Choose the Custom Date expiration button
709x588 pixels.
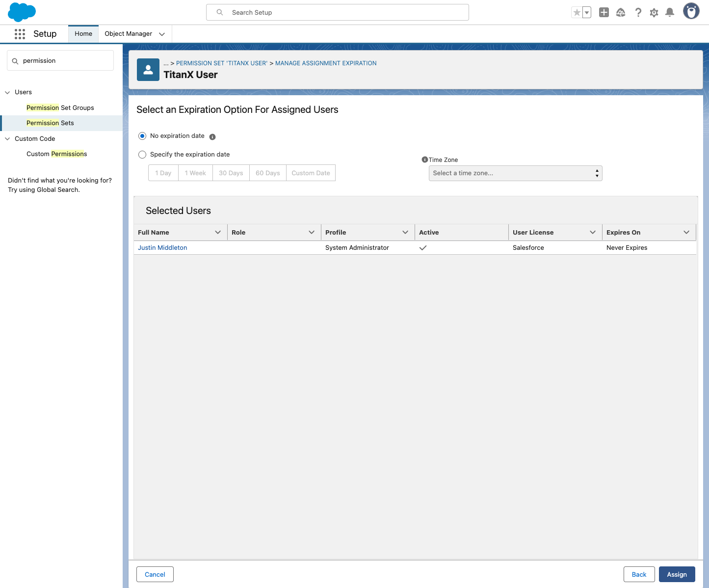(x=311, y=173)
